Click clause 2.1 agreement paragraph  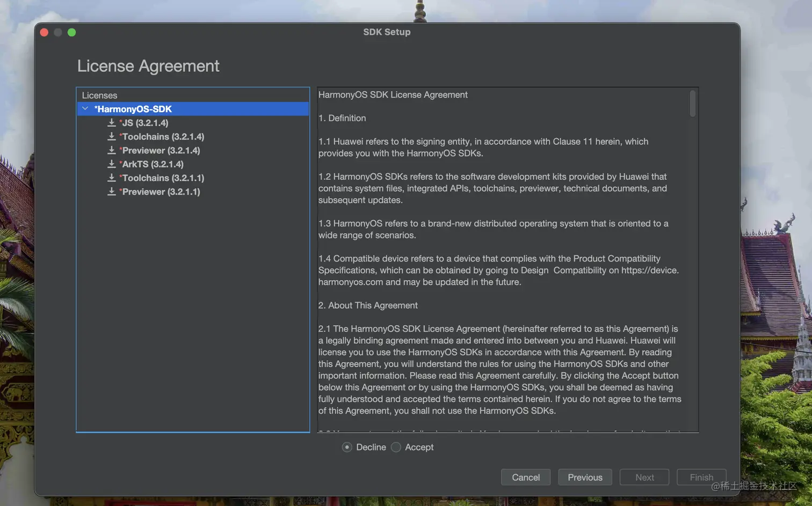click(x=500, y=370)
